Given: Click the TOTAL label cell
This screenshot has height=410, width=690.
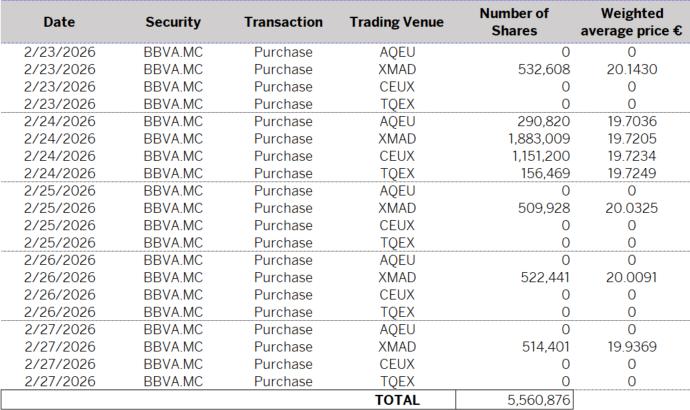Looking at the screenshot, I should point(396,400).
